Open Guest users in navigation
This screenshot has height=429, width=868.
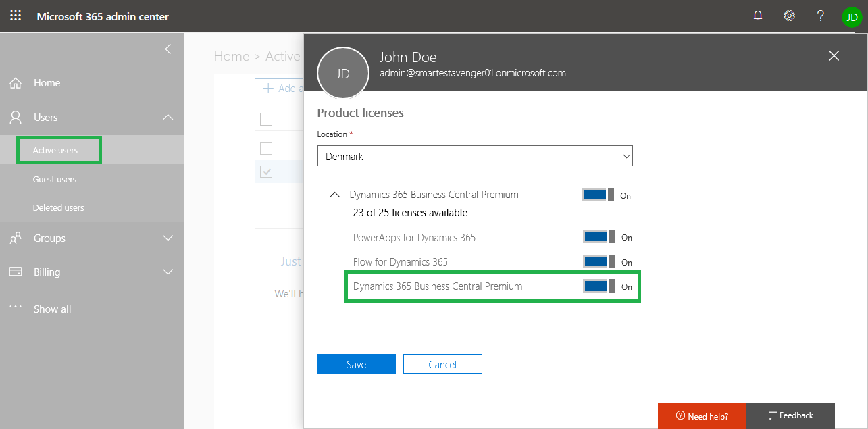tap(55, 179)
